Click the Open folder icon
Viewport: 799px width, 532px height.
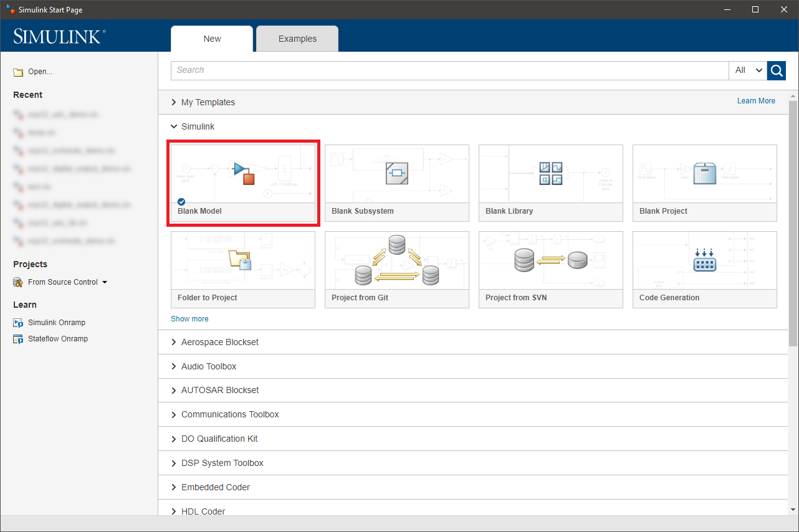click(x=18, y=72)
